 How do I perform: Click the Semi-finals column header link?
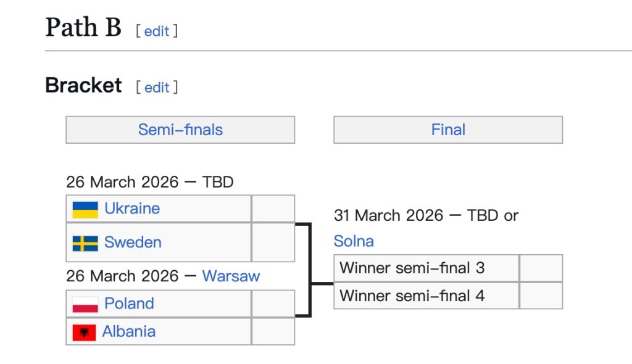[x=180, y=130]
